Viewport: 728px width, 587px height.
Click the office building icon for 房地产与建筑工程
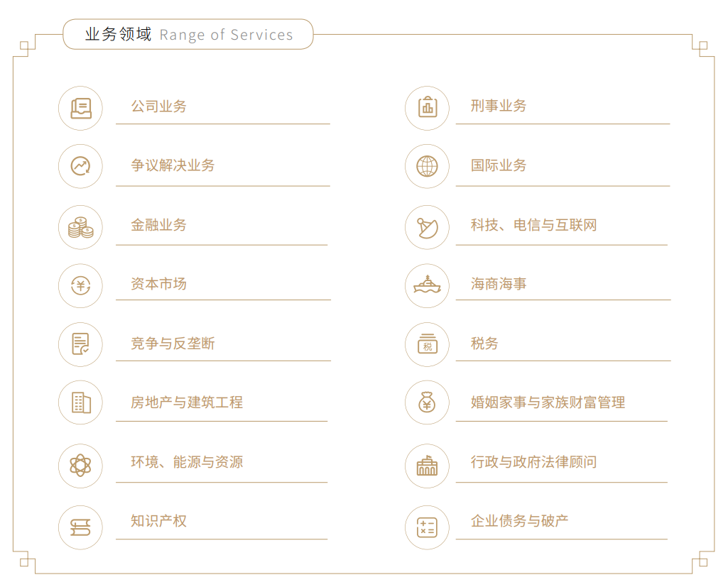coord(80,402)
